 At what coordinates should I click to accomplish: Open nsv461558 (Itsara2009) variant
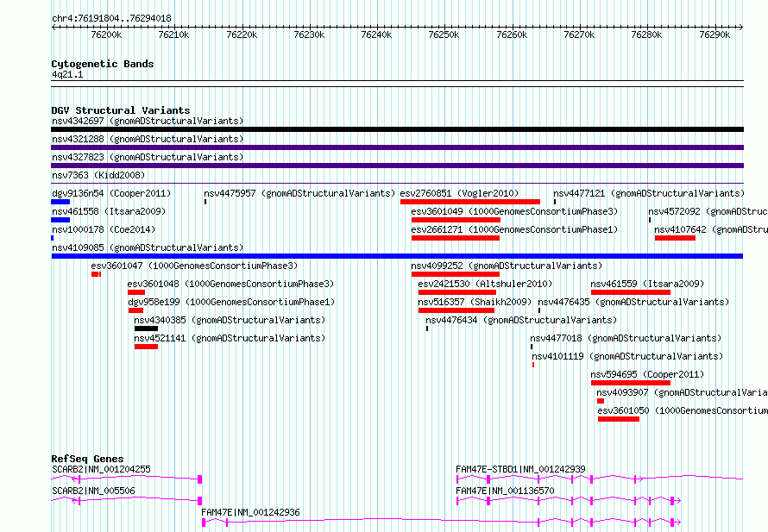(x=109, y=211)
